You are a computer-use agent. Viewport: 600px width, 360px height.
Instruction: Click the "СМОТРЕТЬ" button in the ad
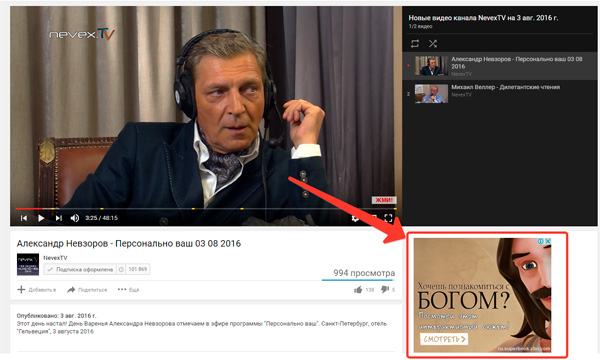click(444, 339)
